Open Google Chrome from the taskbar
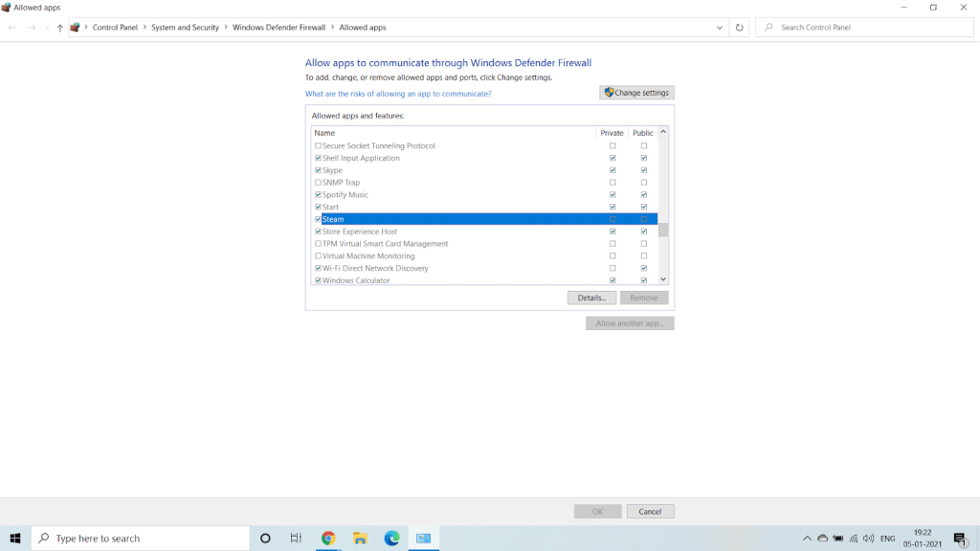Image resolution: width=980 pixels, height=551 pixels. pyautogui.click(x=328, y=538)
